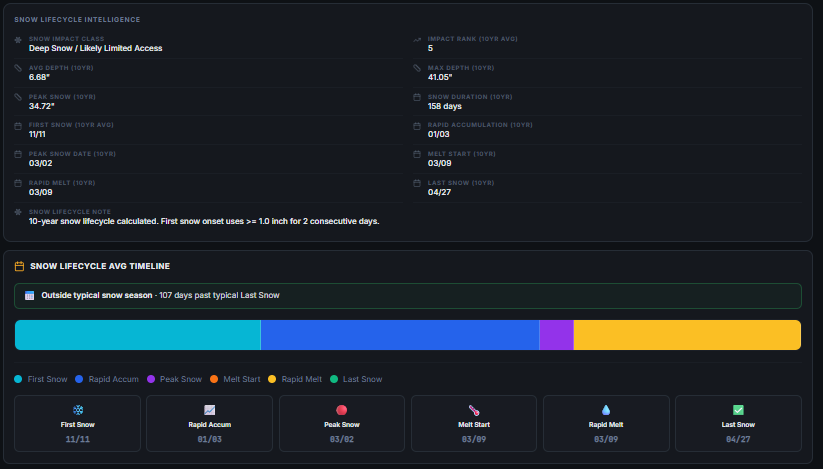Click the Melt Start orange legend dot
This screenshot has width=823, height=469.
pos(214,379)
